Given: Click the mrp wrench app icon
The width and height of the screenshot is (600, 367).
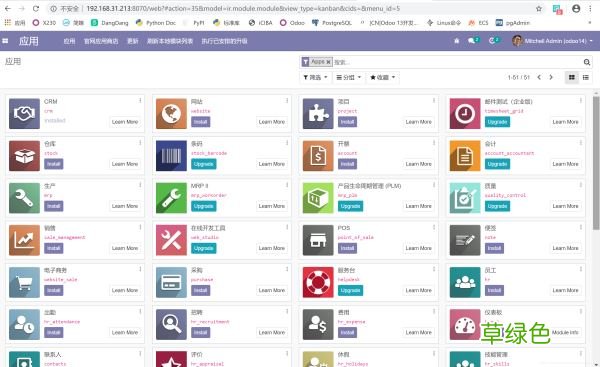Looking at the screenshot, I should (24, 198).
